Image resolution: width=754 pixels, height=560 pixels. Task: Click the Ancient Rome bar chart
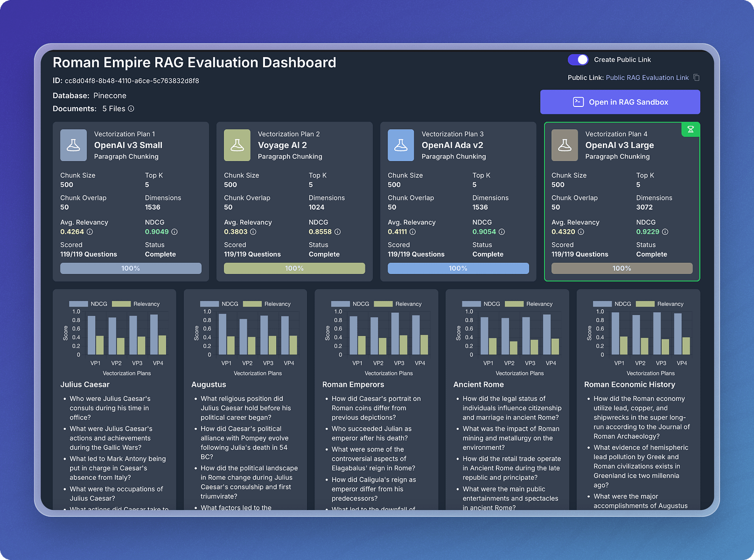[519, 334]
